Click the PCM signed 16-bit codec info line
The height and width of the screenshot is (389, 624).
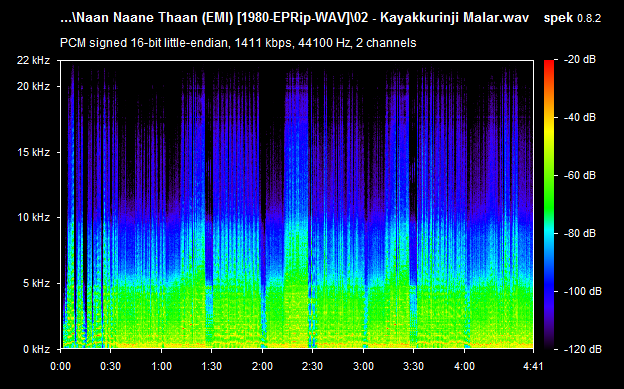pyautogui.click(x=238, y=43)
